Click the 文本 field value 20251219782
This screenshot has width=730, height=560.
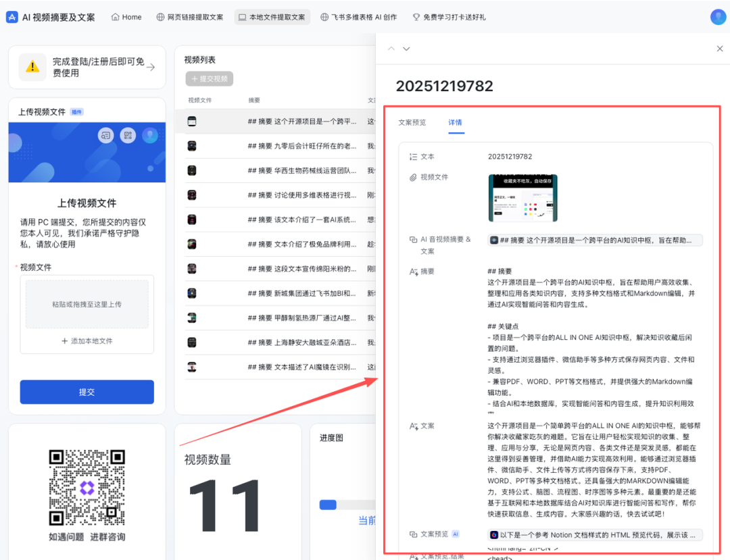(x=510, y=157)
